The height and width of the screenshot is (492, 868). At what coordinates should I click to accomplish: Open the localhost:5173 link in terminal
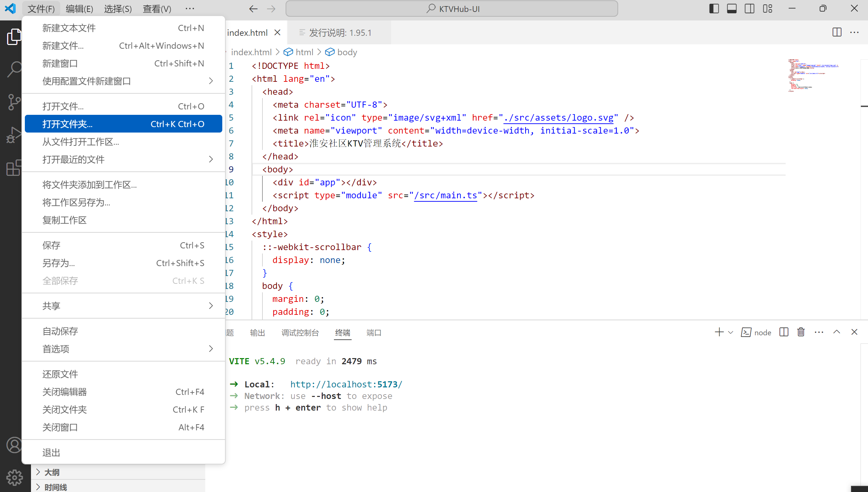(346, 384)
